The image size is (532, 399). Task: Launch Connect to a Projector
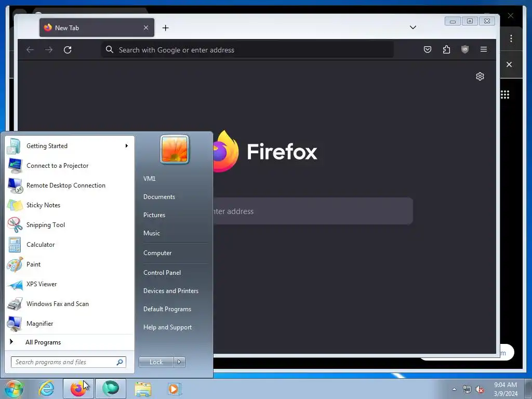(x=70, y=166)
